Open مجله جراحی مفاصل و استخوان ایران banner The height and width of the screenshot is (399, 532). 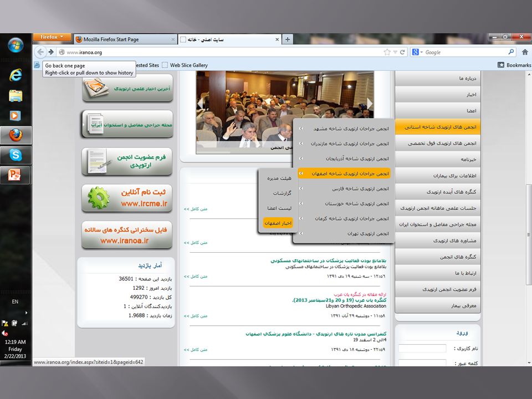click(127, 125)
